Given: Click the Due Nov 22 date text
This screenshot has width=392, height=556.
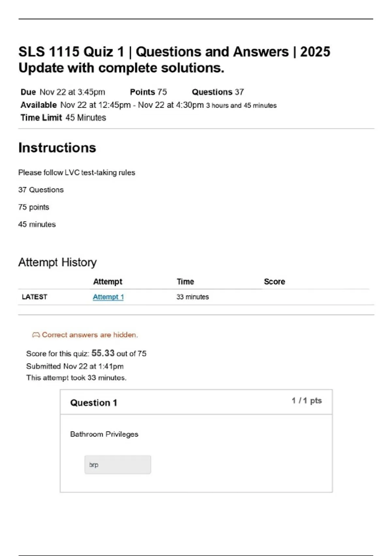Looking at the screenshot, I should coord(63,92).
